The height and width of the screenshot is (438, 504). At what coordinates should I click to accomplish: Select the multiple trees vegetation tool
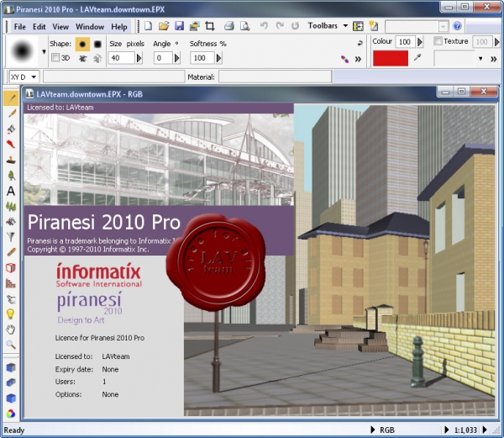(x=11, y=206)
